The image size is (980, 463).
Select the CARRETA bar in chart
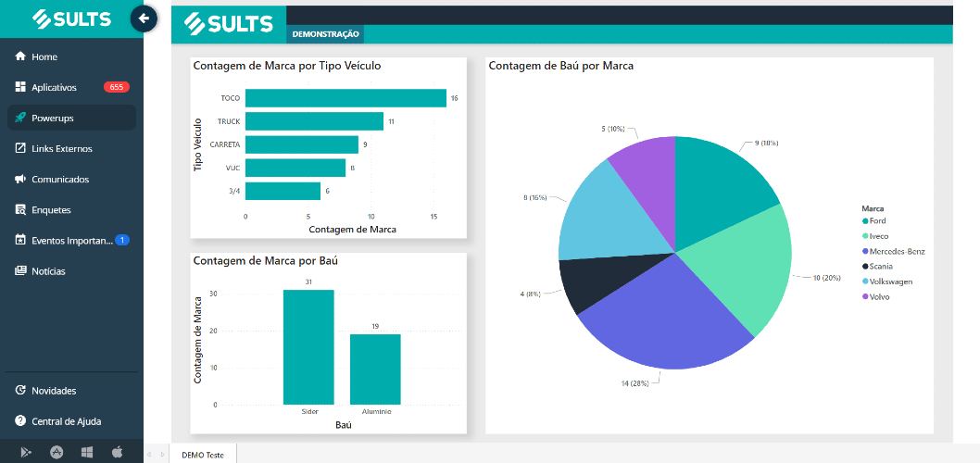click(301, 144)
